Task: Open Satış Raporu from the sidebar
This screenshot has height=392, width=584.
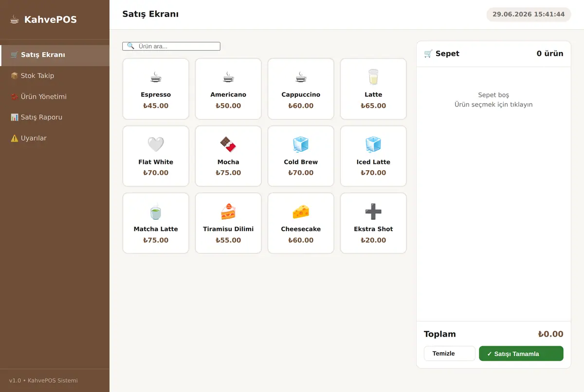Action: tap(55, 117)
